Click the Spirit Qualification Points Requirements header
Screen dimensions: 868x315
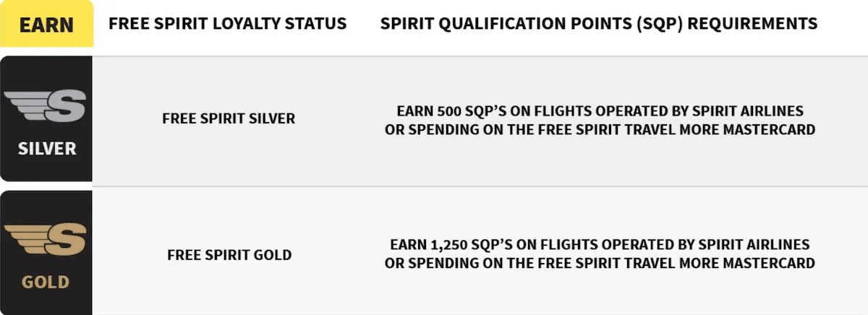[599, 24]
